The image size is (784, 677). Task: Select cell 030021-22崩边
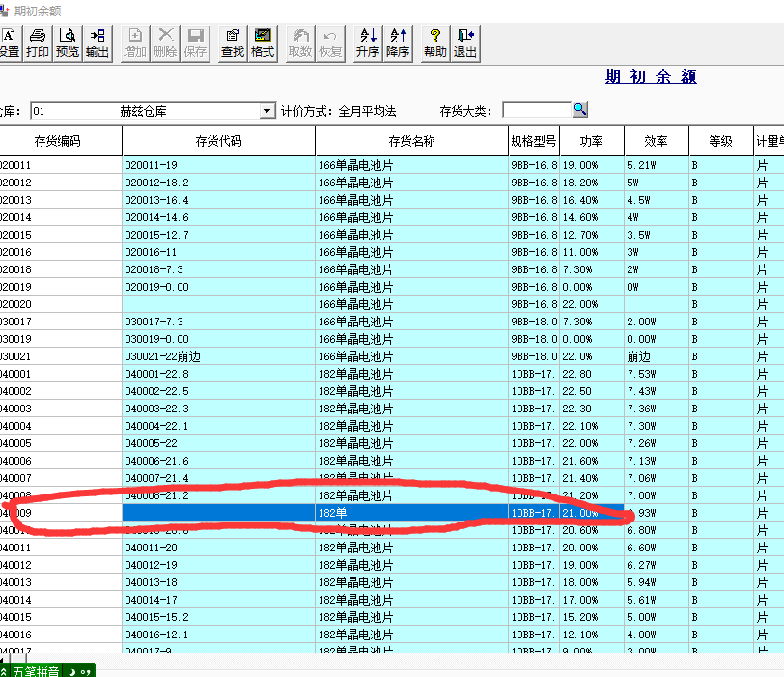pyautogui.click(x=218, y=356)
